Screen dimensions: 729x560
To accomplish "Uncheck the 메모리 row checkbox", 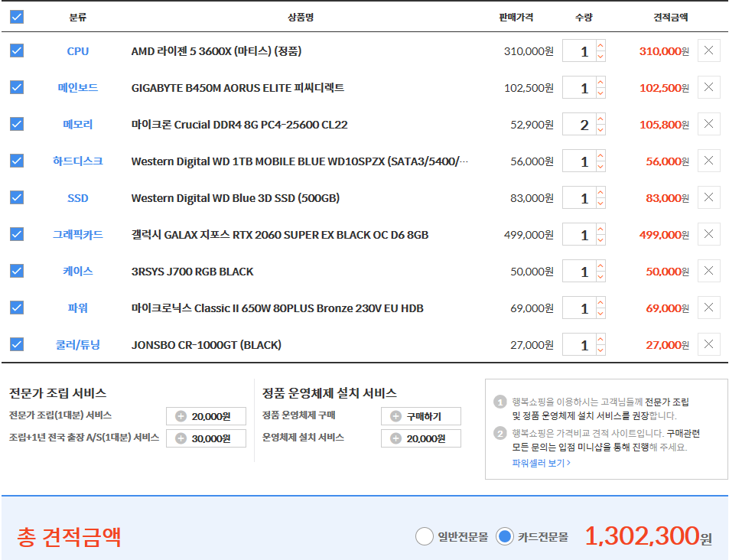I will click(x=17, y=124).
